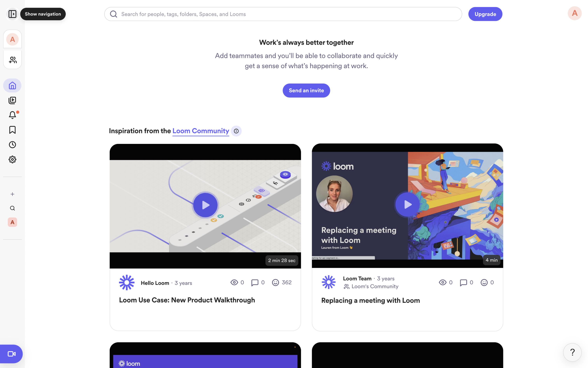The image size is (588, 368).
Task: Click the '4 min' duration badge
Action: click(491, 260)
